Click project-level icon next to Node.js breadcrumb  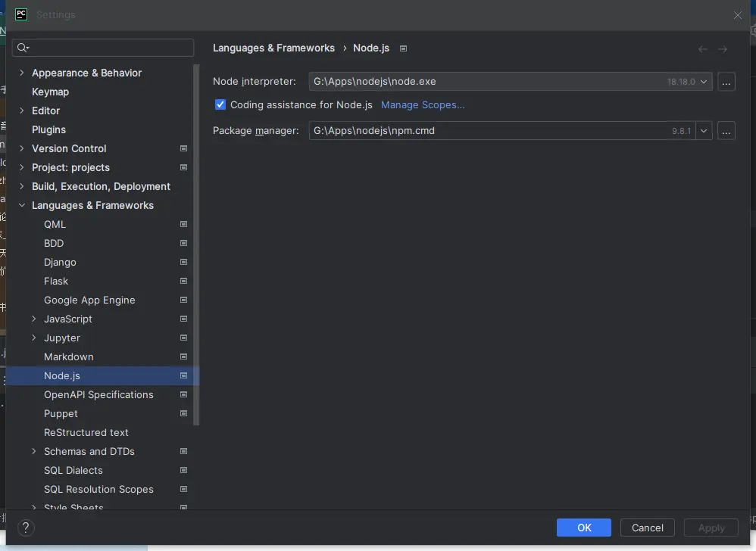click(404, 48)
